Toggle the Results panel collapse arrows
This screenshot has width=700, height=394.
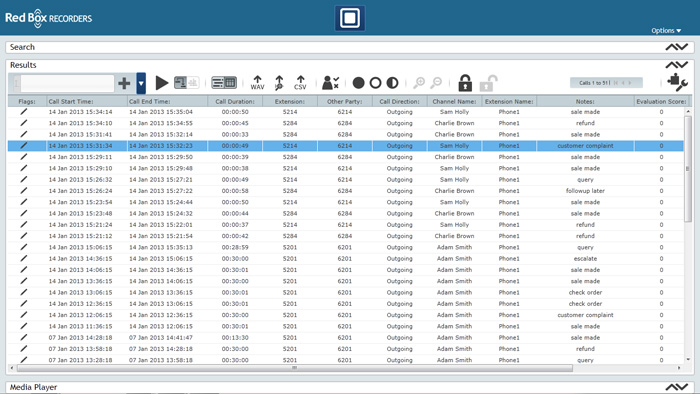pyautogui.click(x=677, y=65)
